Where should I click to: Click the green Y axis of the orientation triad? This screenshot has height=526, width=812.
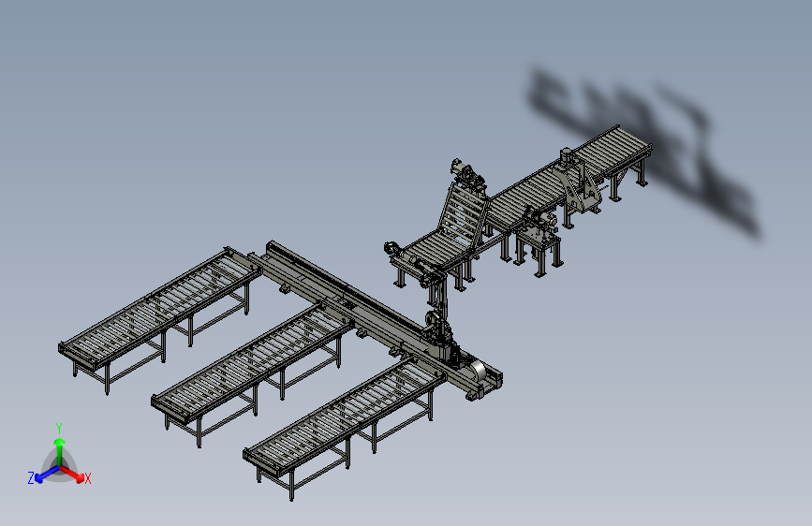pos(60,451)
